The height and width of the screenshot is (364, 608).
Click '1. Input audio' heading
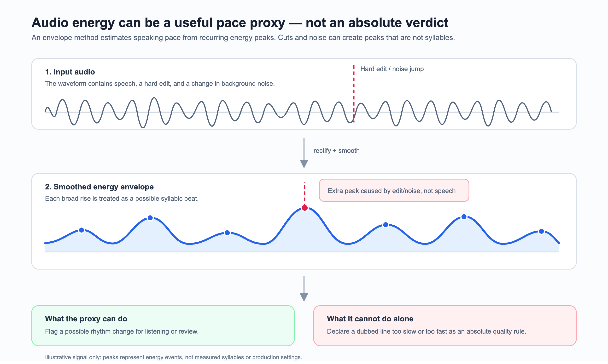click(x=70, y=72)
